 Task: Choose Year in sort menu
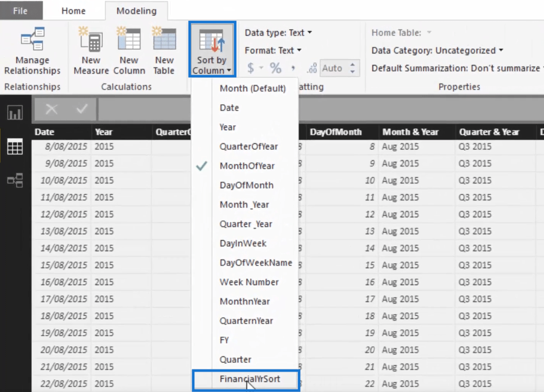point(228,127)
